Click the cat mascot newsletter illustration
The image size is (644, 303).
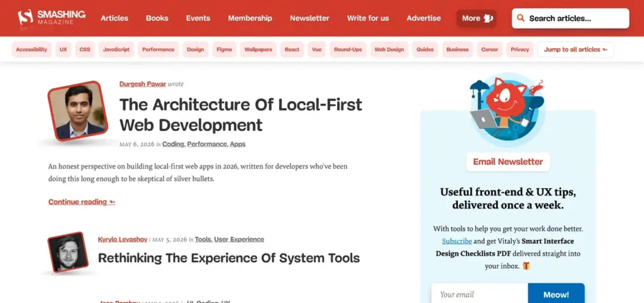(x=508, y=109)
